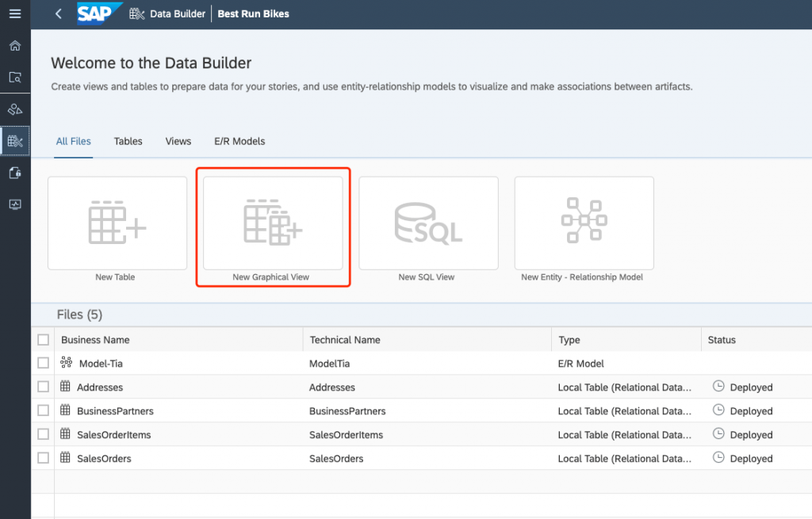This screenshot has height=519, width=812.
Task: Click the New Graphical View tile icon
Action: (273, 223)
